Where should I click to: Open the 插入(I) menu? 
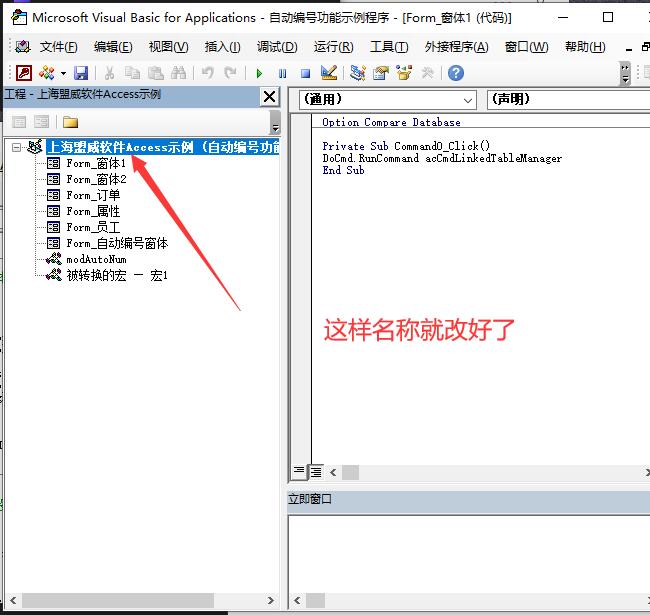223,47
